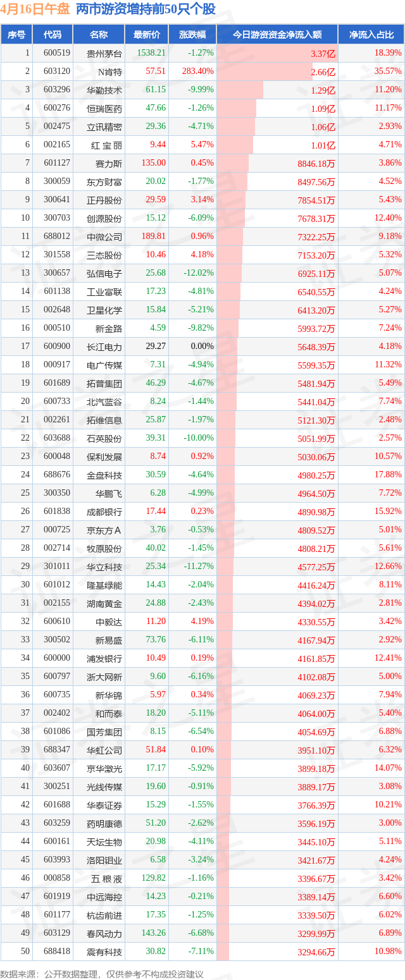The height and width of the screenshot is (980, 405).
Task: Select the stock name 震有科技
Action: [104, 952]
